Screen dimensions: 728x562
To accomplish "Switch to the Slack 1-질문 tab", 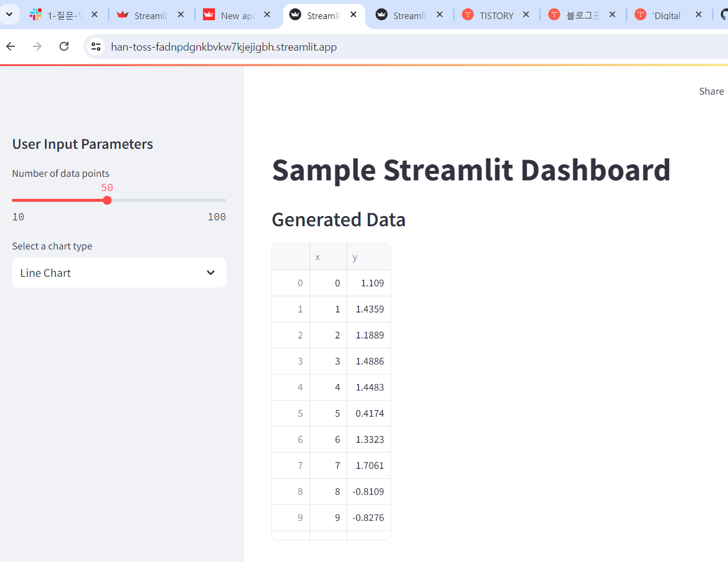I will click(64, 15).
